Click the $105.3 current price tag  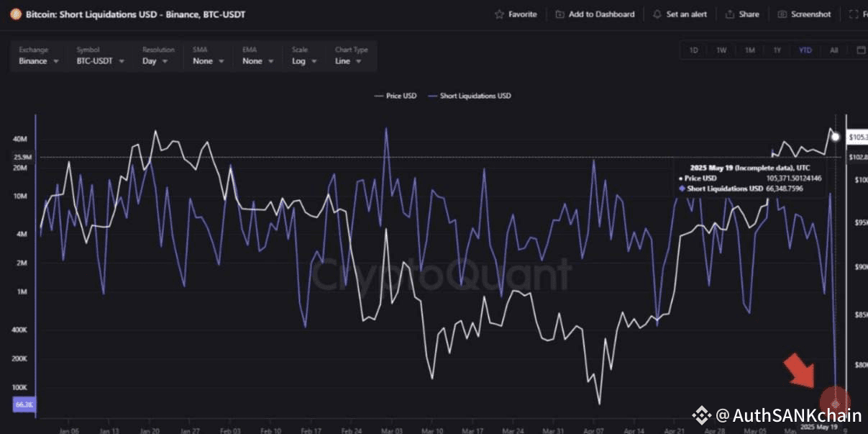tap(857, 137)
